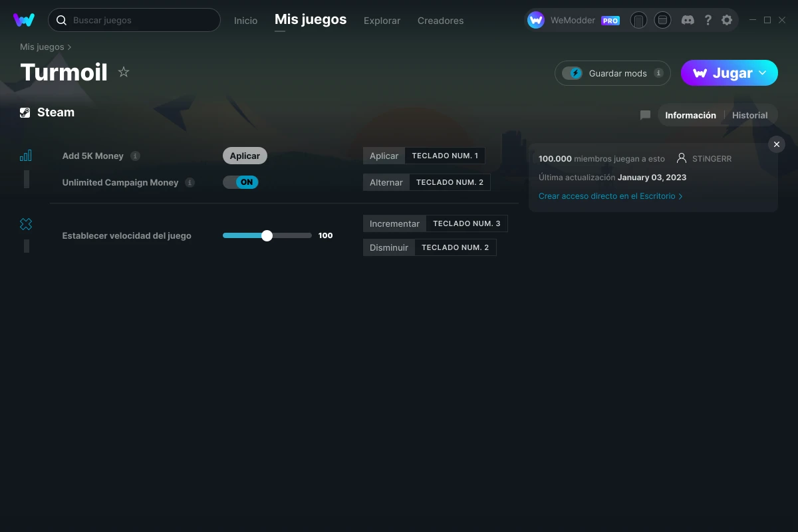
Task: Click the game speed slider handle
Action: [x=267, y=235]
